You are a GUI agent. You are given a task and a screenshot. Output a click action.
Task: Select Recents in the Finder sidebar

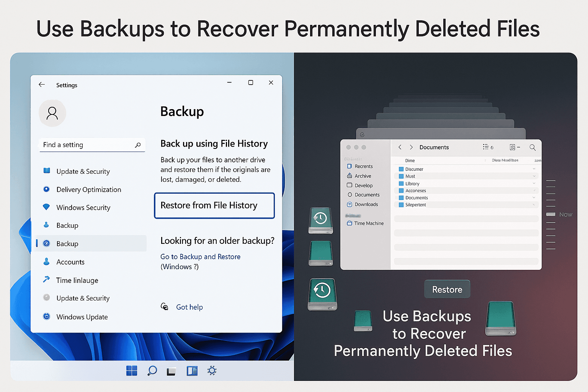pyautogui.click(x=359, y=166)
